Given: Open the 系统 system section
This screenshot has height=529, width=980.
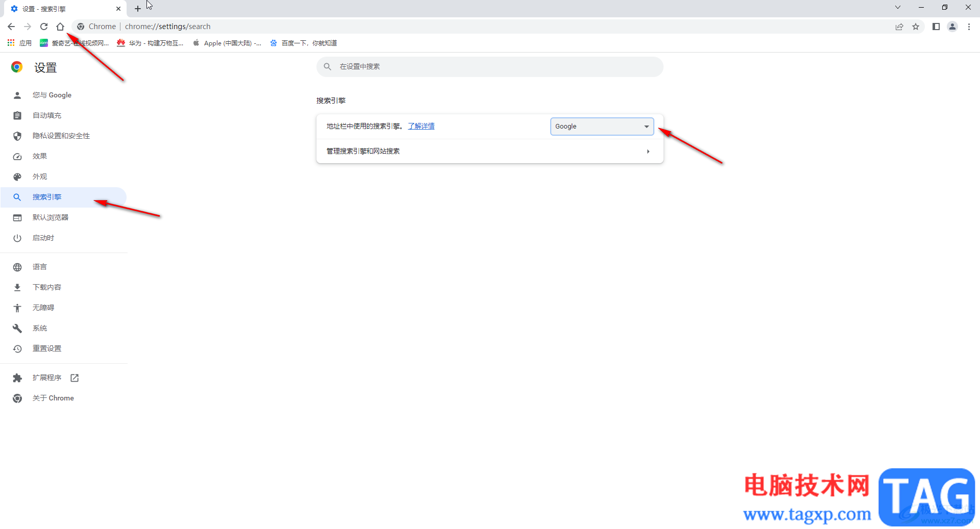Looking at the screenshot, I should (x=63, y=328).
